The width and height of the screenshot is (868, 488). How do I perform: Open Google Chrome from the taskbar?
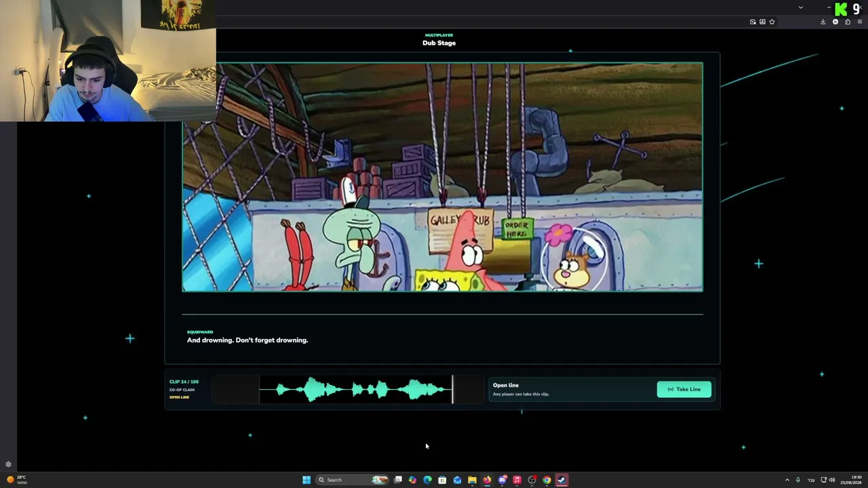tap(547, 480)
